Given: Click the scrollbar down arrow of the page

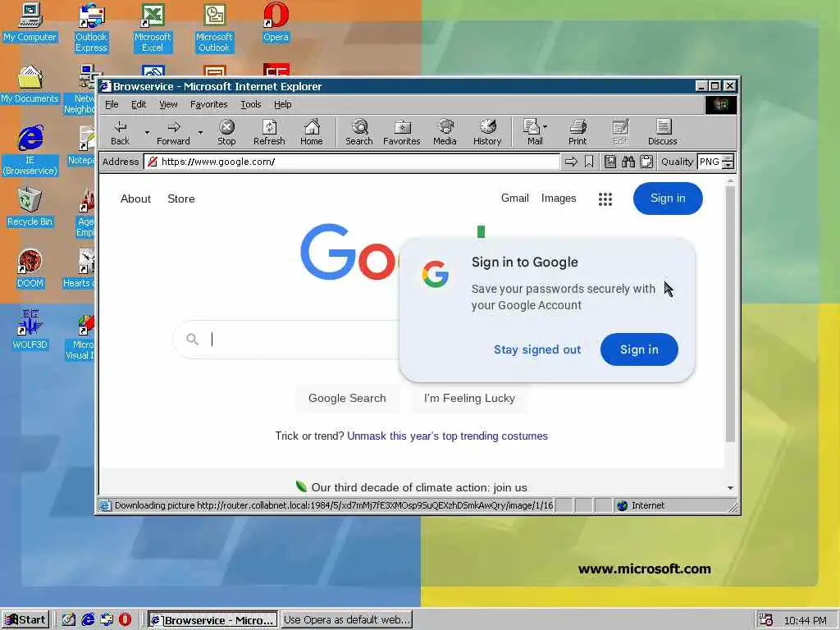Looking at the screenshot, I should tap(730, 488).
